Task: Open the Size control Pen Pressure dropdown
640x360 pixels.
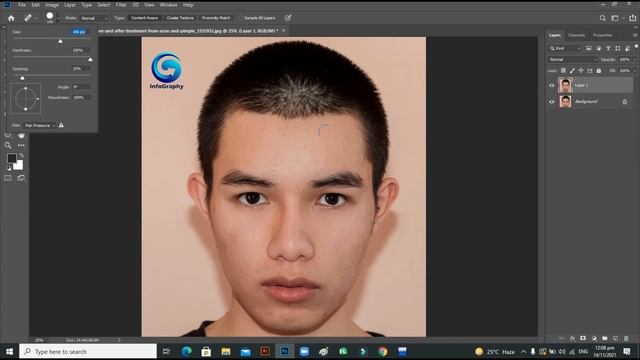Action: (x=40, y=125)
